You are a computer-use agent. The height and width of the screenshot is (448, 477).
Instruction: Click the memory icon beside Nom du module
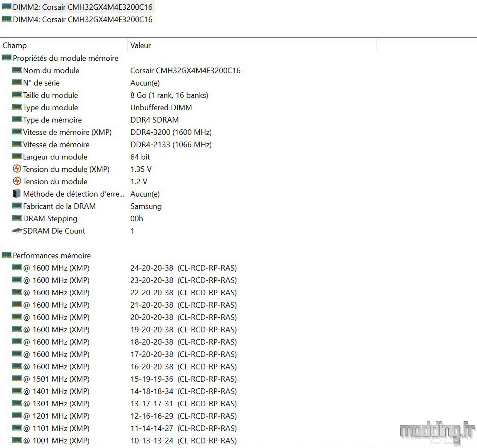[x=17, y=70]
